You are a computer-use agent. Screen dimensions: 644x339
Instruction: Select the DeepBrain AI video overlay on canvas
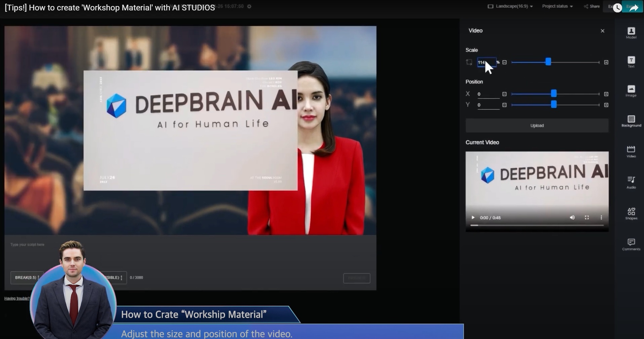tap(190, 130)
